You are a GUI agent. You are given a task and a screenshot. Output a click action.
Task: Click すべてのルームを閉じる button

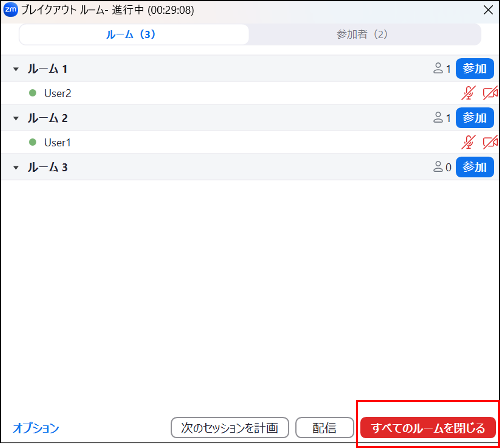pos(428,428)
